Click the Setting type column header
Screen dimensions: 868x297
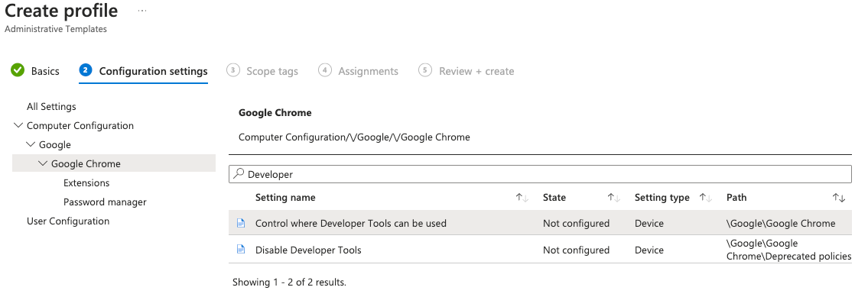[x=662, y=198]
